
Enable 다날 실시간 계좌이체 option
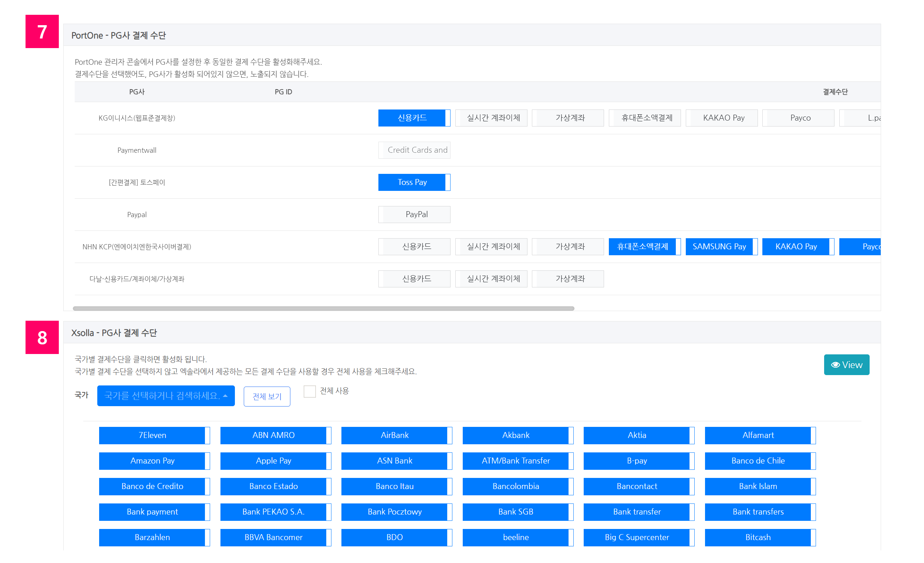(491, 279)
